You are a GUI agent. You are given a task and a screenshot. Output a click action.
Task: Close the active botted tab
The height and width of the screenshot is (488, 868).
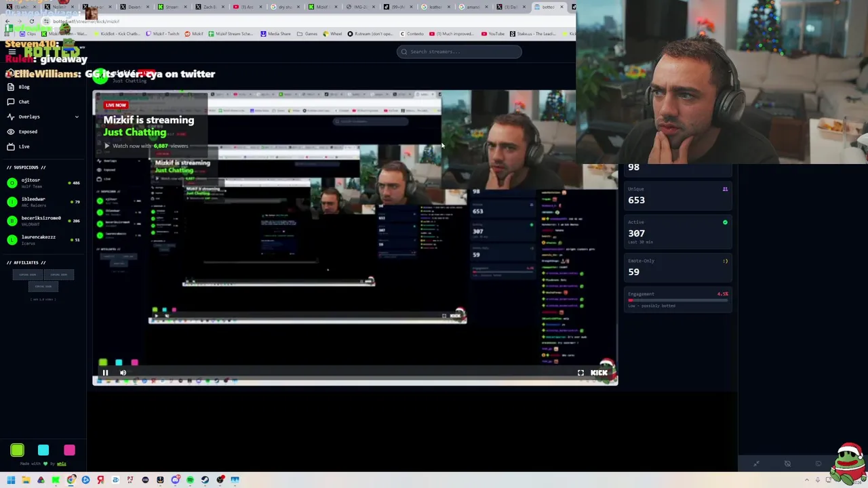click(561, 7)
